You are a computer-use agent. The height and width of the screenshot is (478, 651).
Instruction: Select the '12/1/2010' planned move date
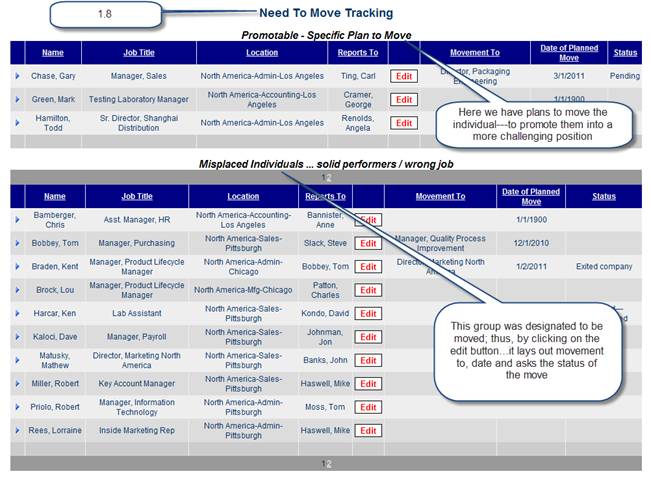[531, 243]
